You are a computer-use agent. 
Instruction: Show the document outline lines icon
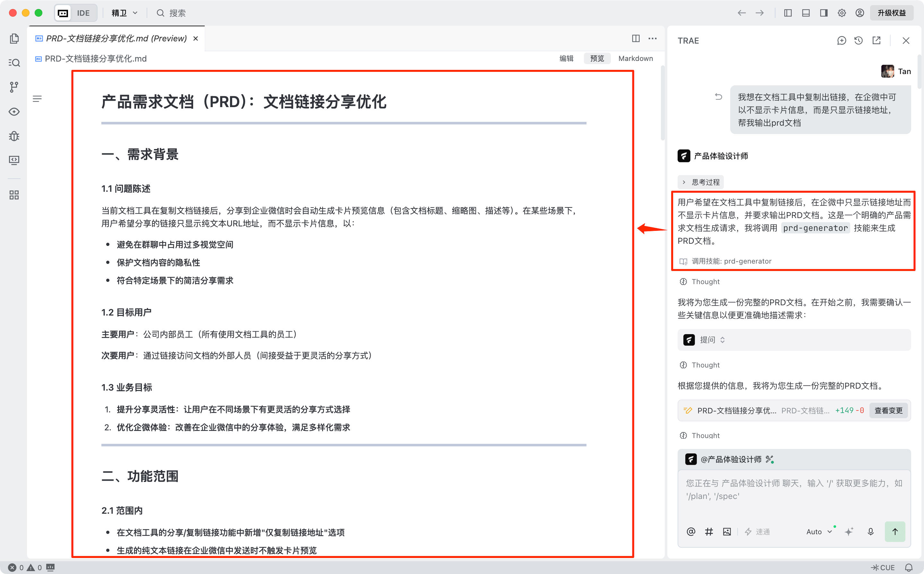[x=37, y=99]
